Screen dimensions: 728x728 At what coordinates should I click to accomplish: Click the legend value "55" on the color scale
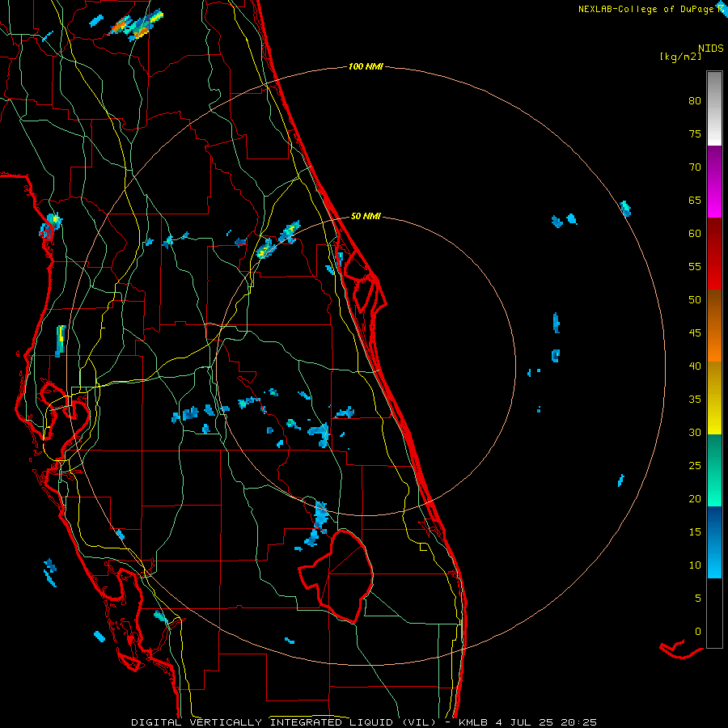[695, 267]
